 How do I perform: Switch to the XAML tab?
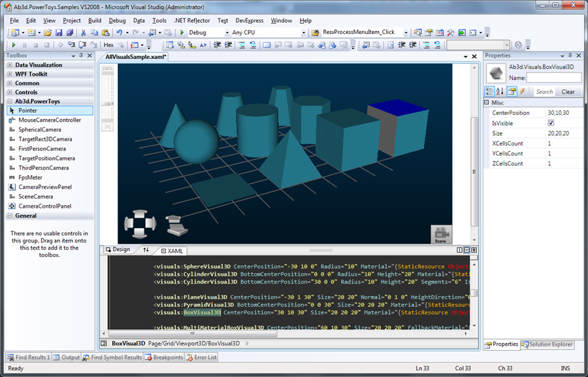pyautogui.click(x=172, y=251)
